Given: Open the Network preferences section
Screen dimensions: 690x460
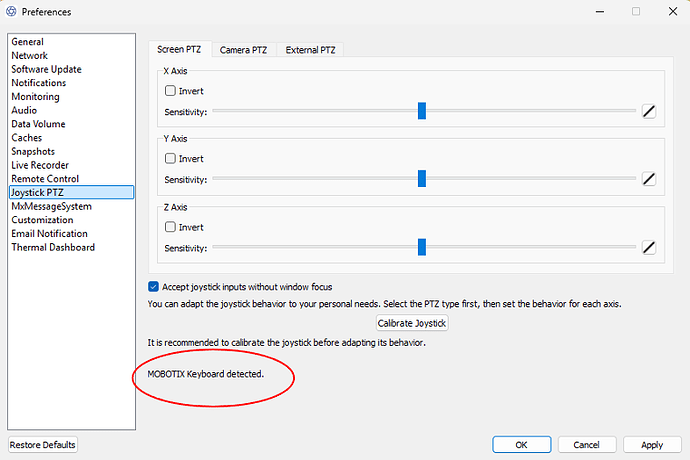Looking at the screenshot, I should tap(71, 55).
